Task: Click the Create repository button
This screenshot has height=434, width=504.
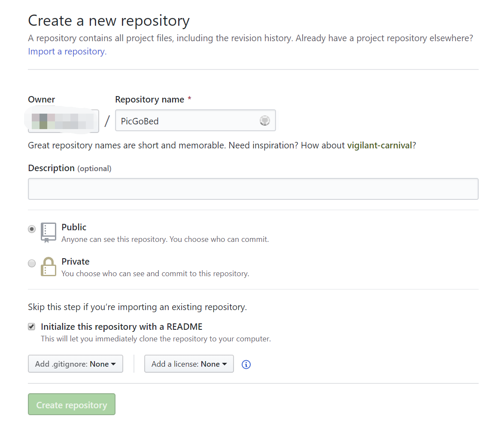Action: 71,404
